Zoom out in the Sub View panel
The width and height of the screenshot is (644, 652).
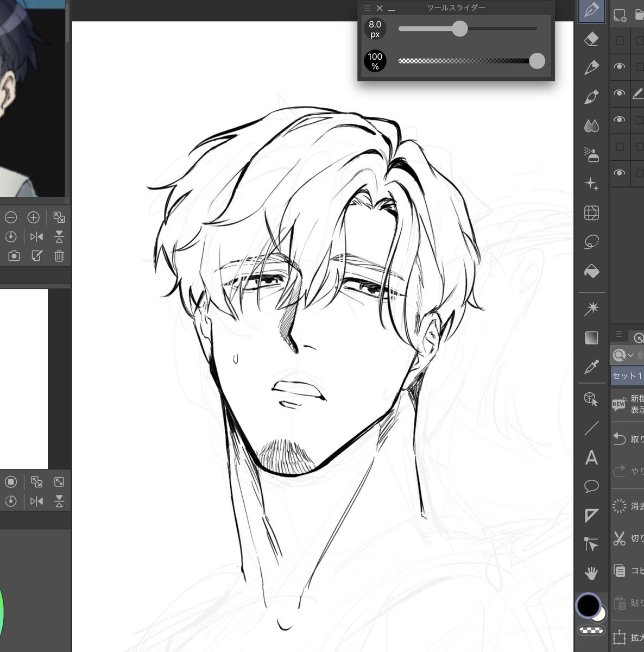point(11,217)
